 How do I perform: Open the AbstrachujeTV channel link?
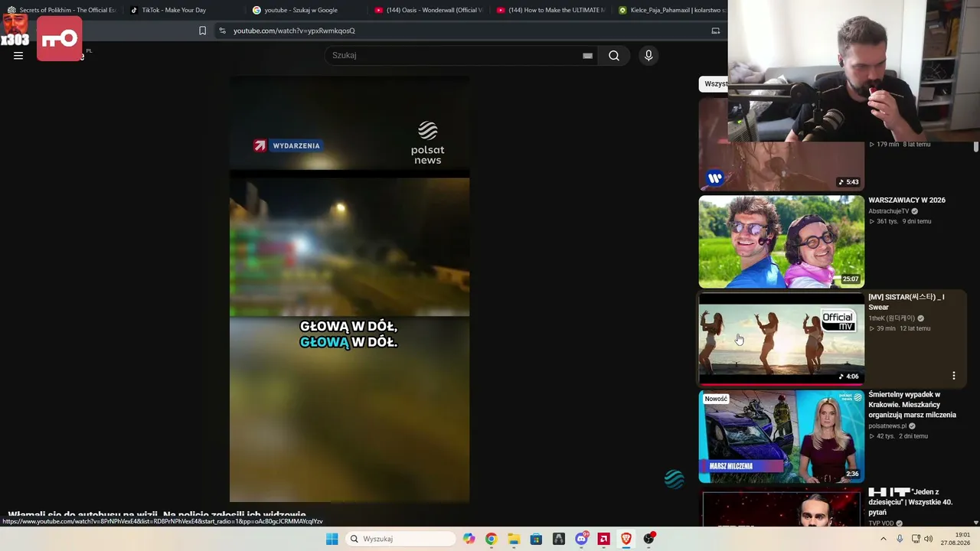[889, 211]
